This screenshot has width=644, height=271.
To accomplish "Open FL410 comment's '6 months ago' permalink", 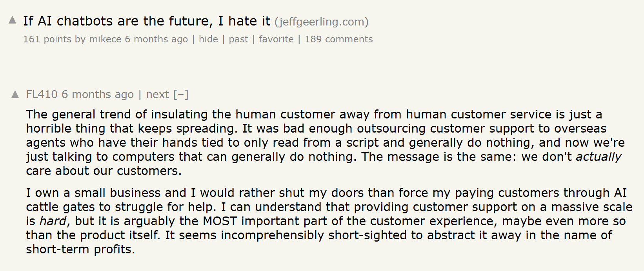I will click(98, 95).
